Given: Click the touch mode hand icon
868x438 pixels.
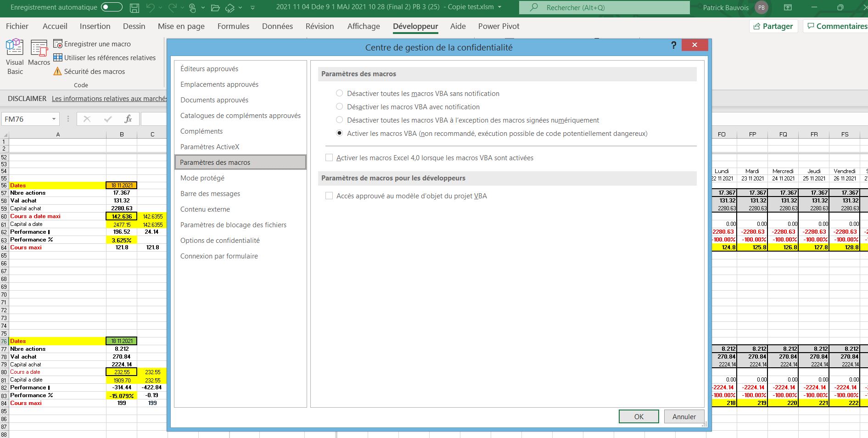Looking at the screenshot, I should tap(192, 8).
